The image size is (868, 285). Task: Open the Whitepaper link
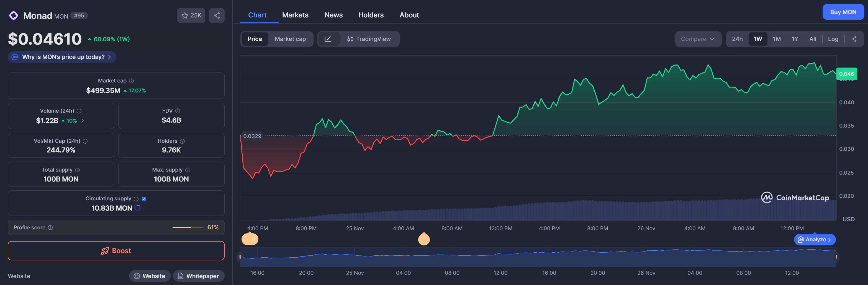199,276
